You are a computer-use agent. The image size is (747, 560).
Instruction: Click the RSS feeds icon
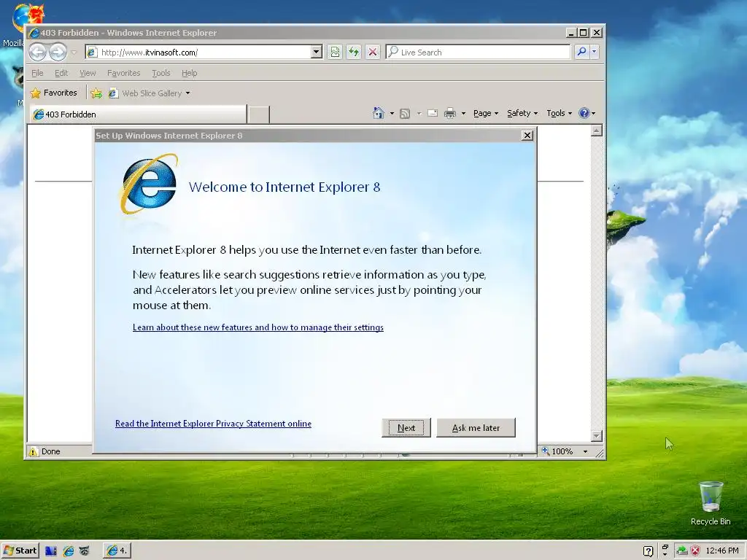click(405, 113)
